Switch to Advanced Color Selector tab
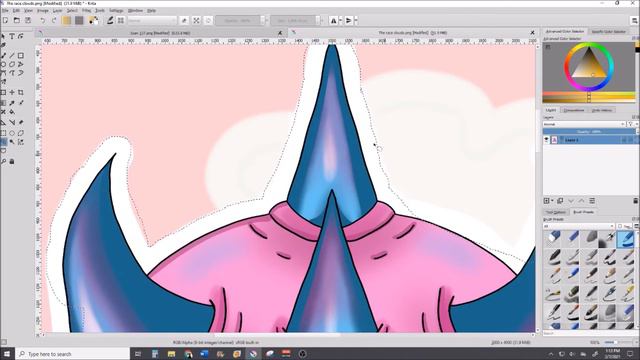Image resolution: width=640 pixels, height=360 pixels. [565, 31]
